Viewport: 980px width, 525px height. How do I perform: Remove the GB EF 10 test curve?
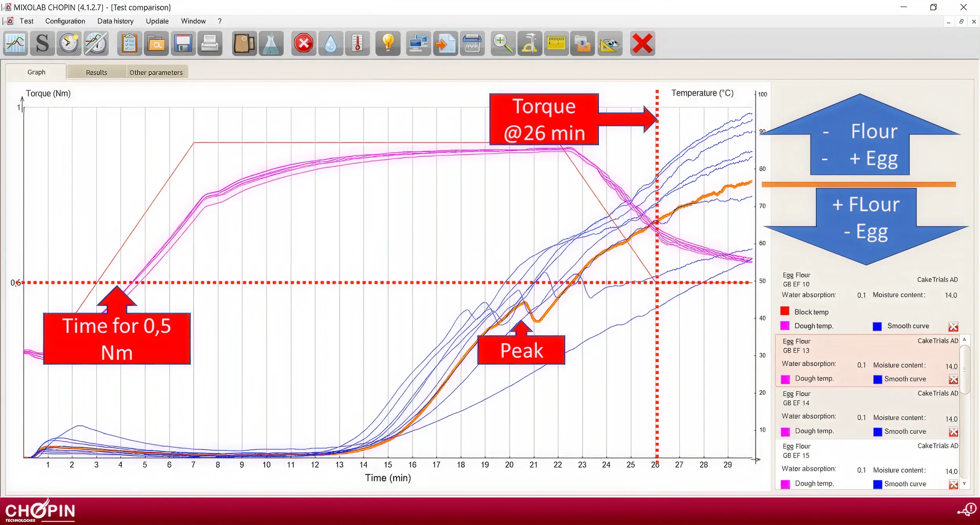pyautogui.click(x=953, y=327)
